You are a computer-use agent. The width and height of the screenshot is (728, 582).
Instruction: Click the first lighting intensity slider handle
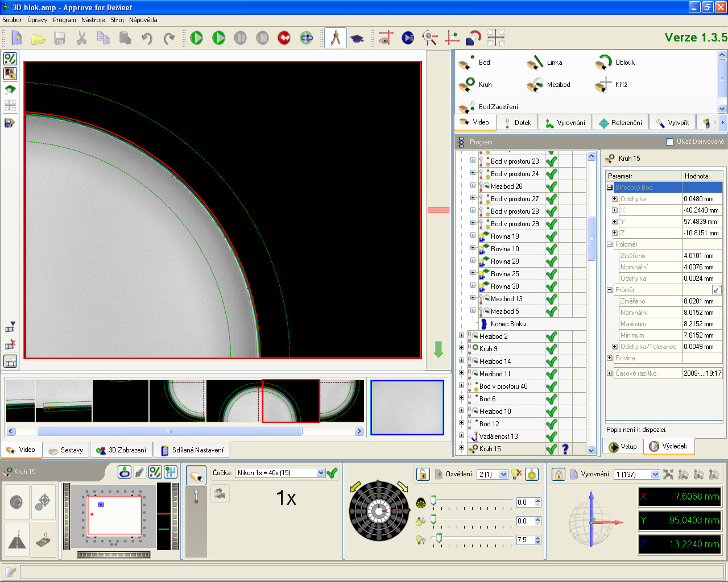tap(433, 500)
